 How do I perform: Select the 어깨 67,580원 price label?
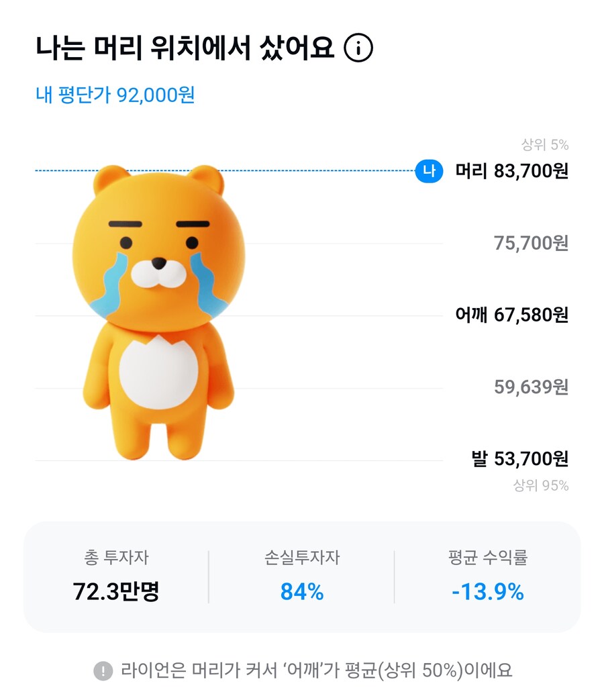point(511,315)
